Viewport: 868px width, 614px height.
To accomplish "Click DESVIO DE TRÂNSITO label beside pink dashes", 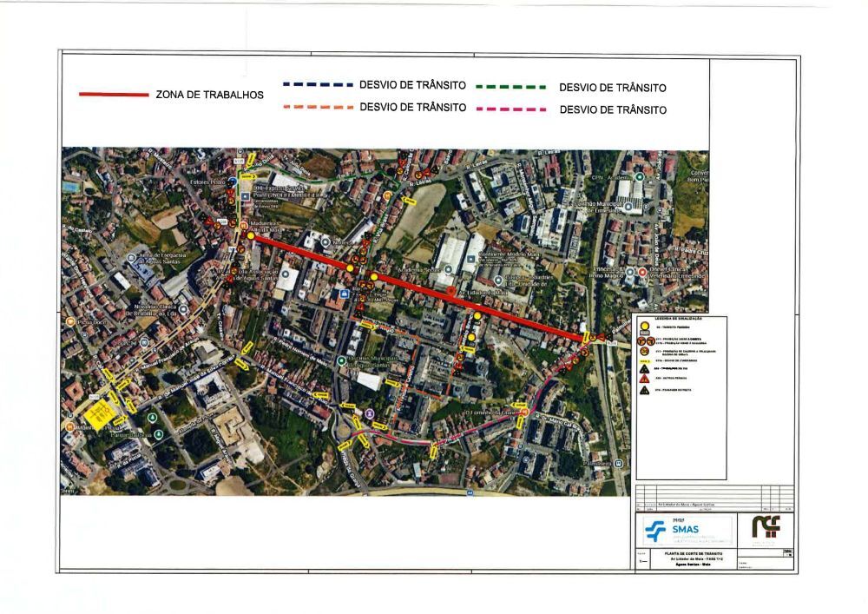I will click(613, 109).
